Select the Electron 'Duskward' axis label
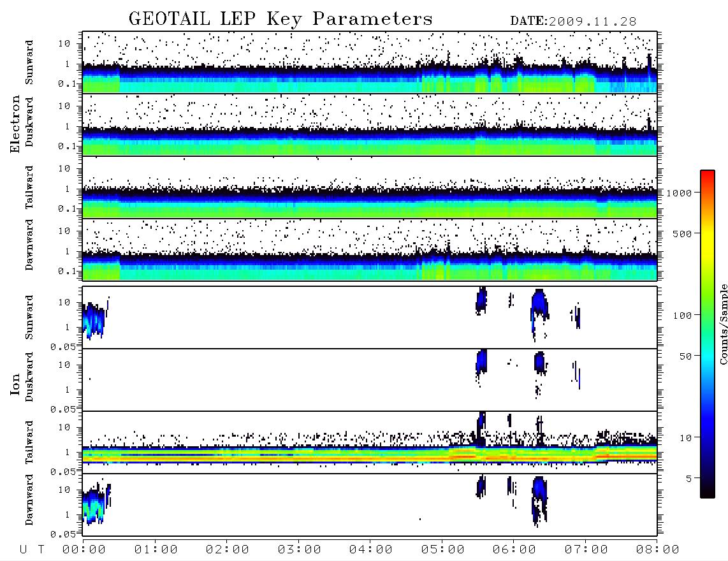Screen dimensions: 728x561 tap(29, 122)
